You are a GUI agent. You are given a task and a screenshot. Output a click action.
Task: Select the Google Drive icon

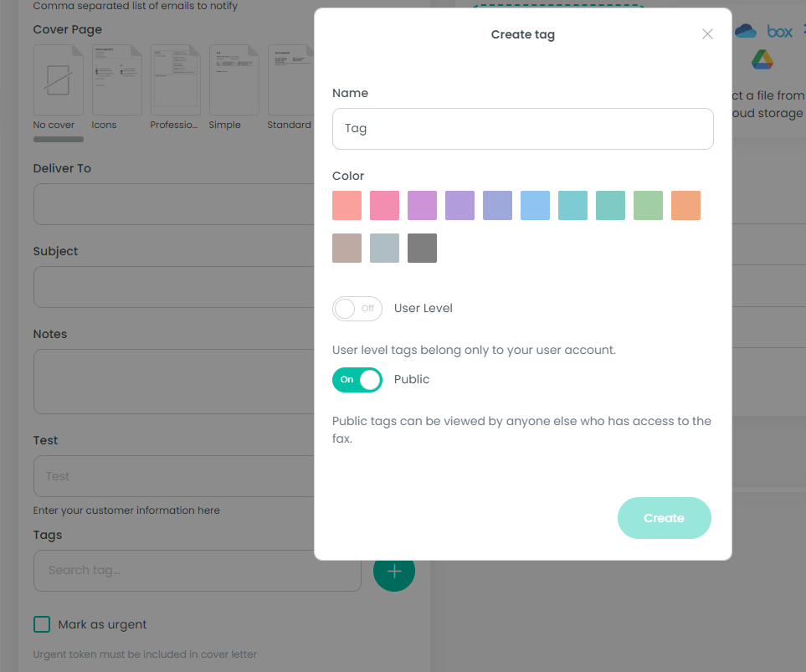point(762,60)
